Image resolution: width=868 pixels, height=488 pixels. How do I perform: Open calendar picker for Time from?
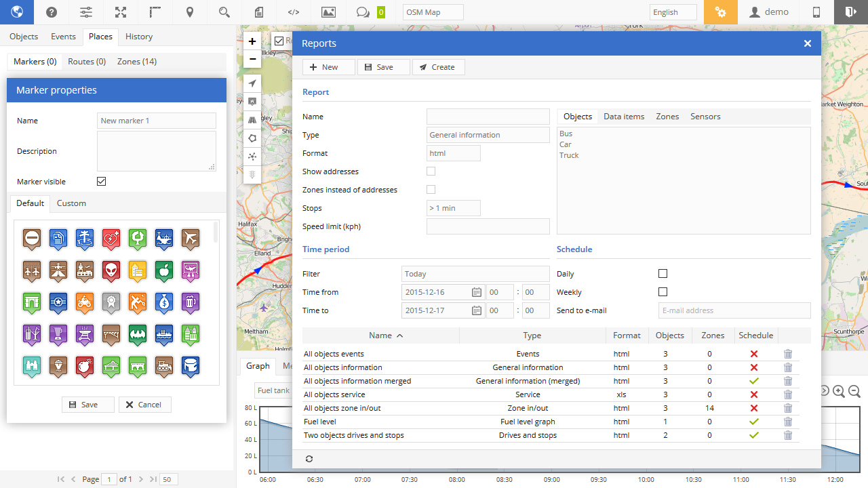477,292
